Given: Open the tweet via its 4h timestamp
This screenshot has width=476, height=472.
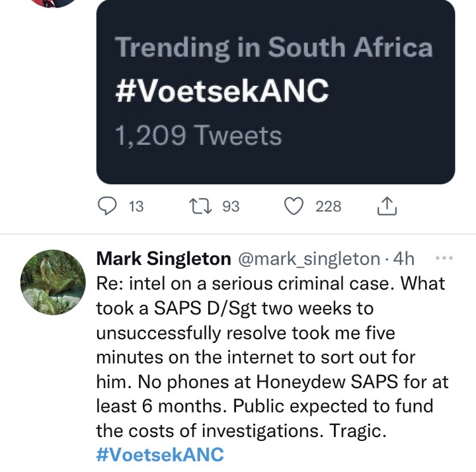Looking at the screenshot, I should (x=403, y=259).
